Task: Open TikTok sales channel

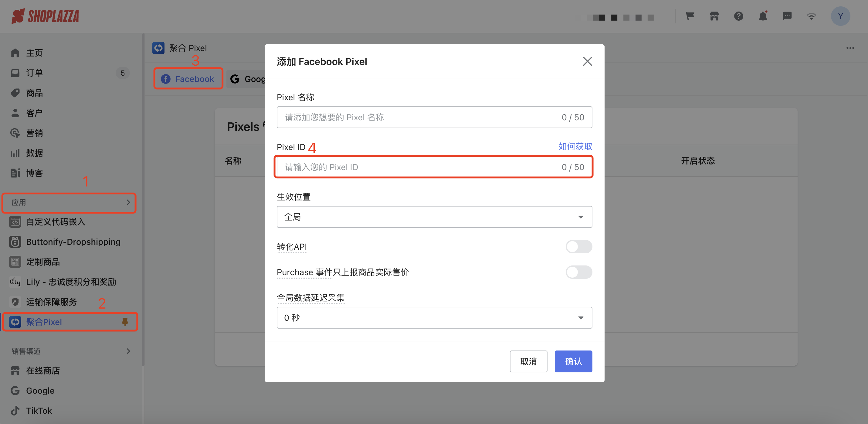Action: 39,411
